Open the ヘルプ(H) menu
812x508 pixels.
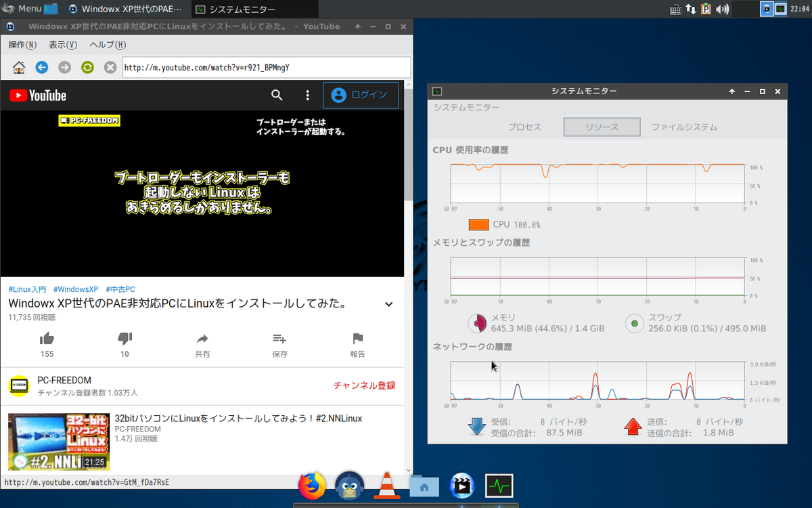108,45
